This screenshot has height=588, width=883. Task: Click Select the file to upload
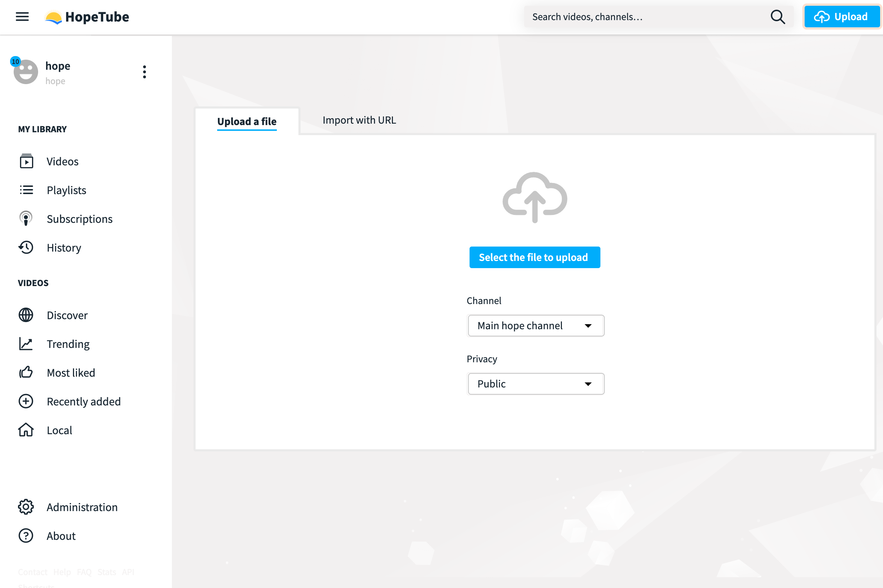point(534,257)
